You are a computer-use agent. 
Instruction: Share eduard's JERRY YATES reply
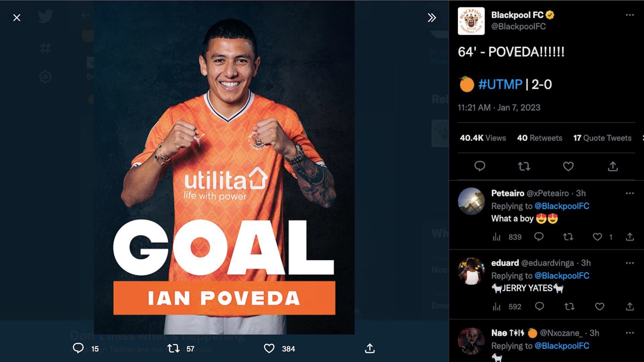tap(630, 307)
